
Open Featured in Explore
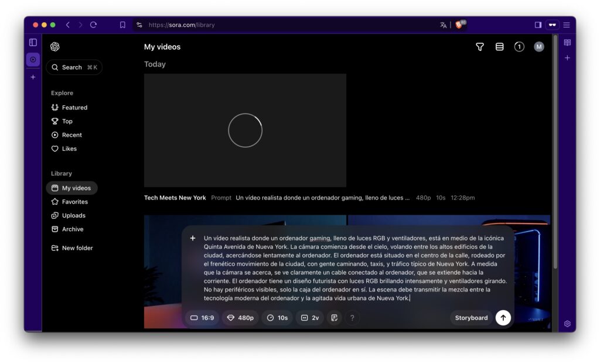tap(70, 108)
